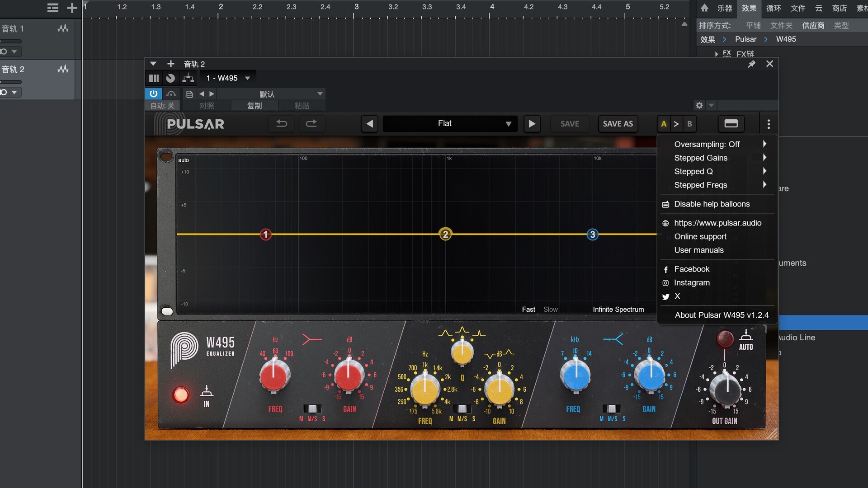Copy A to B with the arrow button
868x488 pixels.
[x=676, y=124]
